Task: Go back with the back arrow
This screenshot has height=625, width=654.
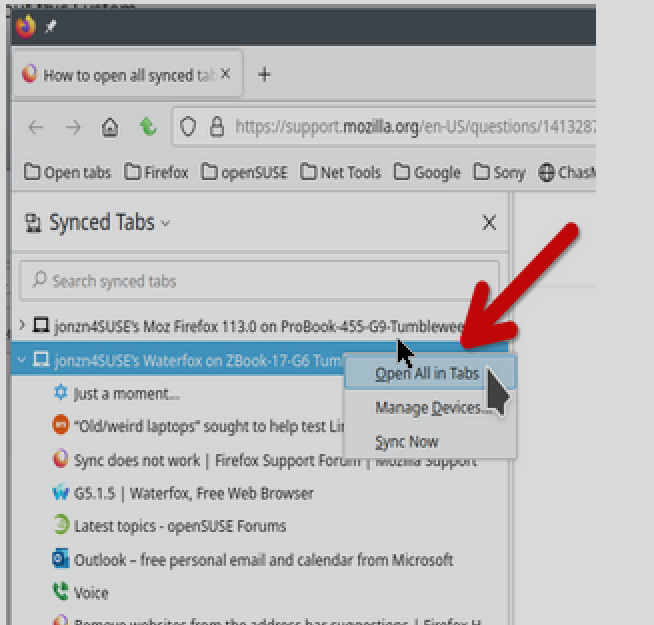Action: click(x=36, y=127)
